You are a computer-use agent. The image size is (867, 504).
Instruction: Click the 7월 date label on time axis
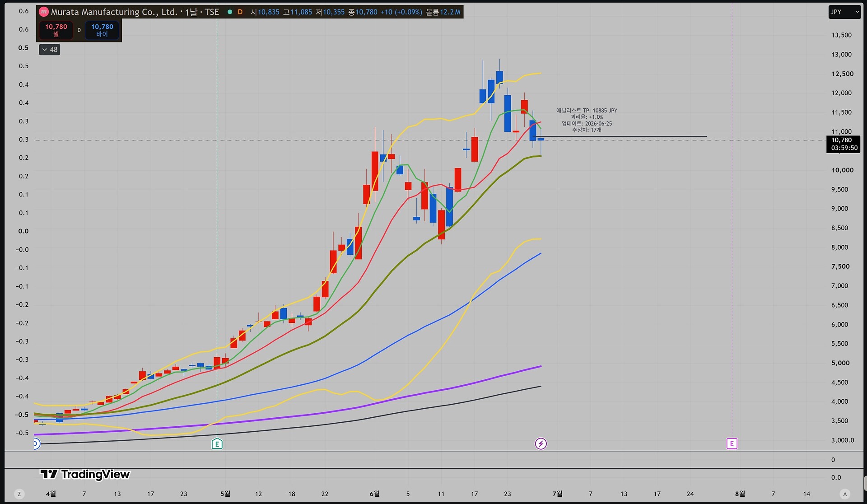click(557, 494)
